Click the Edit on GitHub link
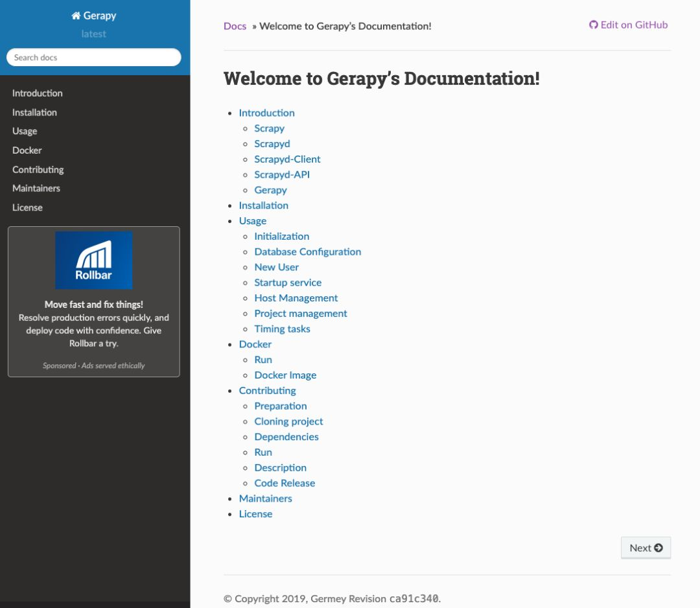The width and height of the screenshot is (700, 608). [x=629, y=25]
